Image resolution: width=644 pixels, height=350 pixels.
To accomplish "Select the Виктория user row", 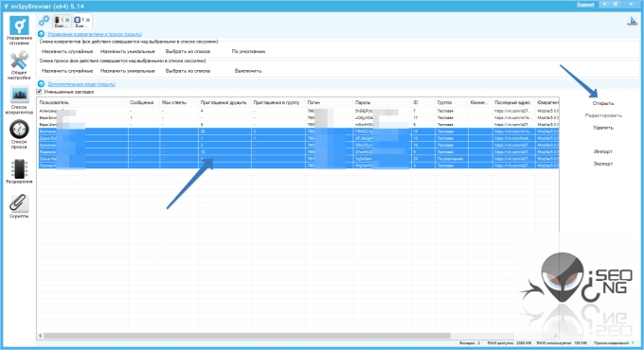I will click(298, 131).
